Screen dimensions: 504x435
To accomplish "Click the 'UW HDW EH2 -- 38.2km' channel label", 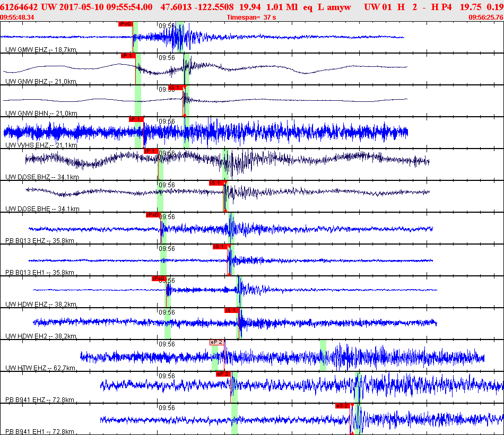I will [x=41, y=336].
